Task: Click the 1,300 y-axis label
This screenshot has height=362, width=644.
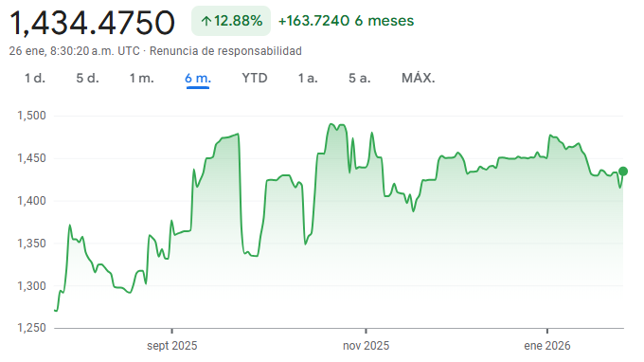Action: (31, 286)
